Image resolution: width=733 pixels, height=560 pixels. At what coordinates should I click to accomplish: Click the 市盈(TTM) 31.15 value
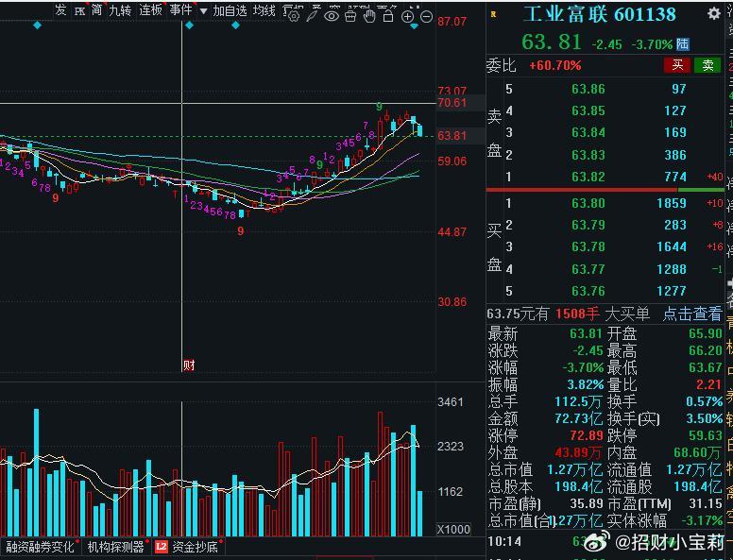tap(706, 504)
